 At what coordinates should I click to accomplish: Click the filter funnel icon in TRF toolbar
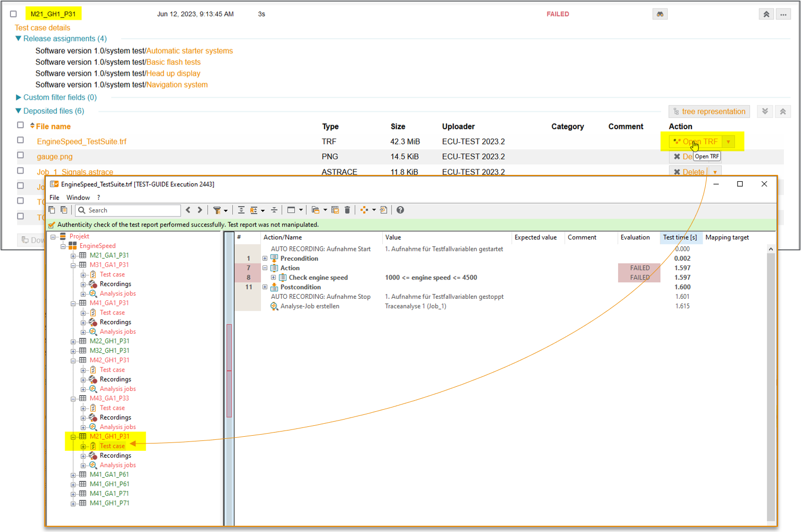217,210
